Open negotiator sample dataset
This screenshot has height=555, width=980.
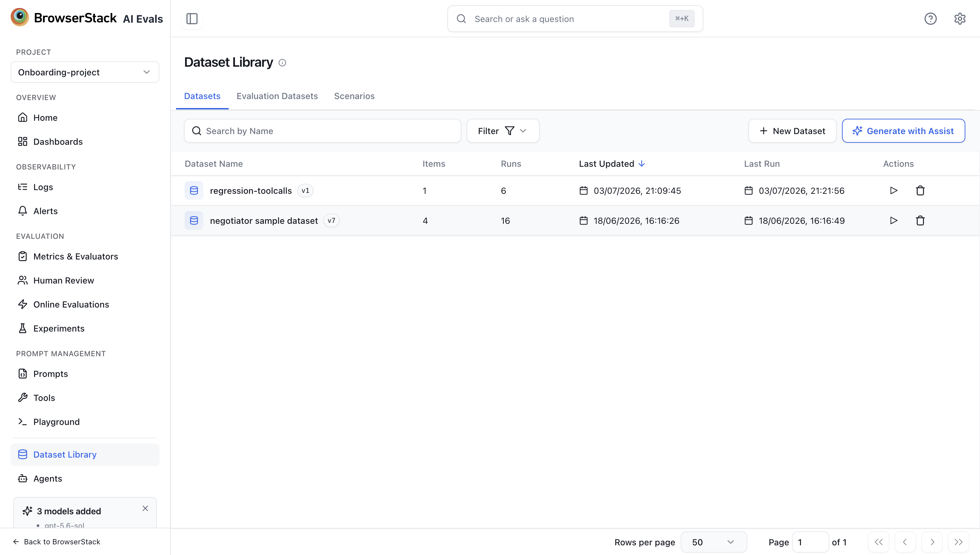[264, 221]
